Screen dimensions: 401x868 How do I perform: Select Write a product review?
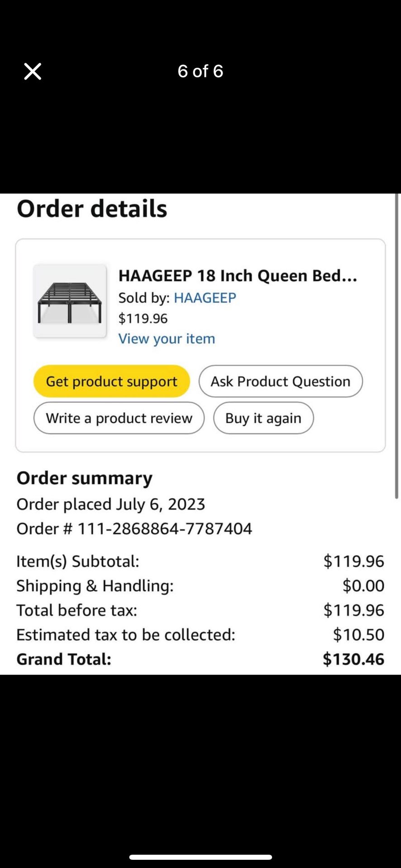click(119, 418)
